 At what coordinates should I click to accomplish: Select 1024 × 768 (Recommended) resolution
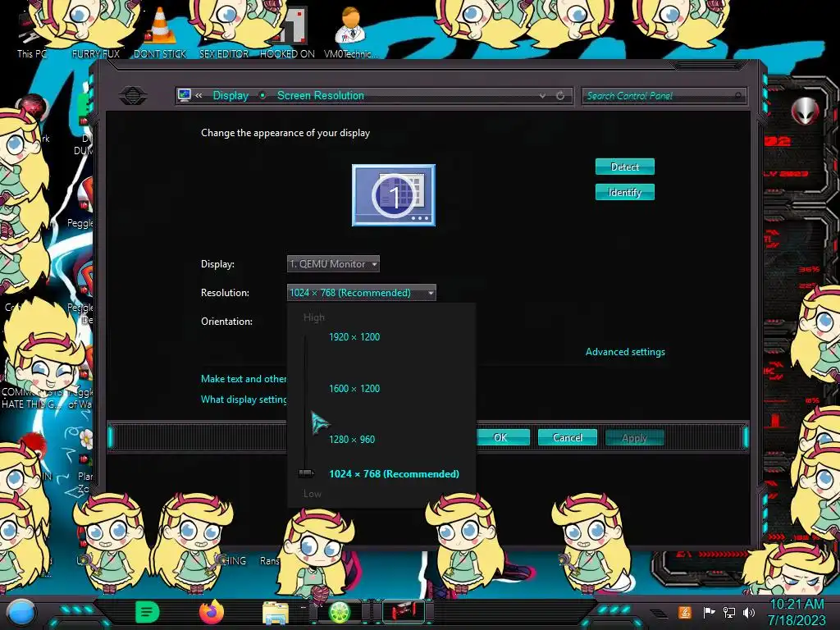click(x=394, y=474)
